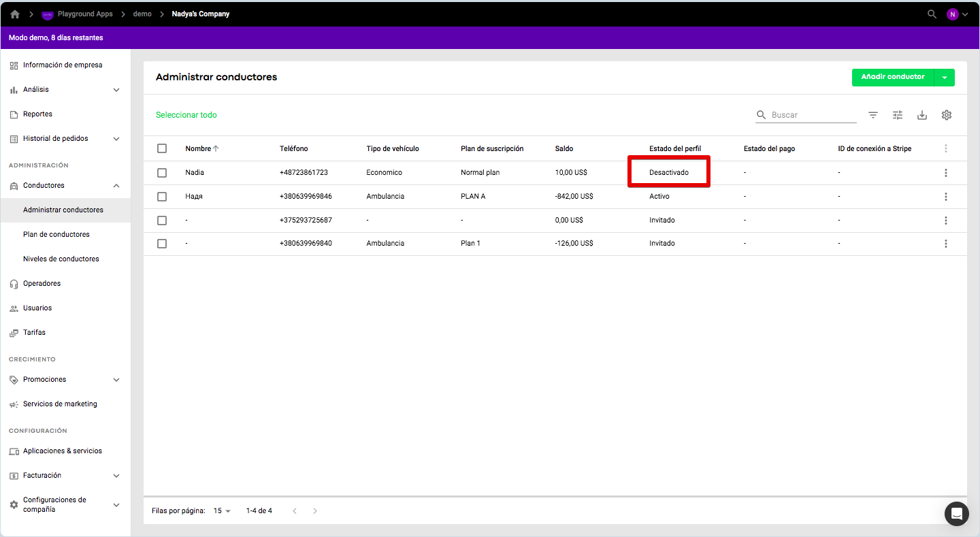
Task: Click the Conductores car icon
Action: pos(14,186)
